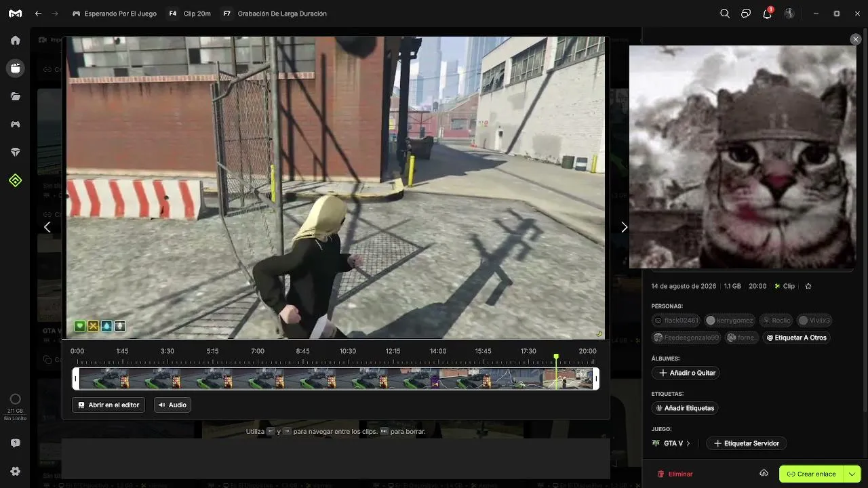Go back with the left arrow
This screenshot has width=868, height=488.
coord(39,14)
